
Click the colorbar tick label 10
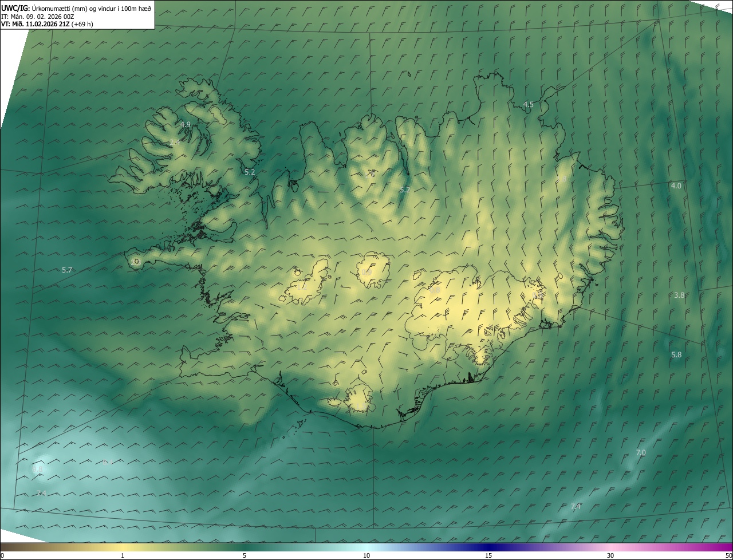pos(366,555)
